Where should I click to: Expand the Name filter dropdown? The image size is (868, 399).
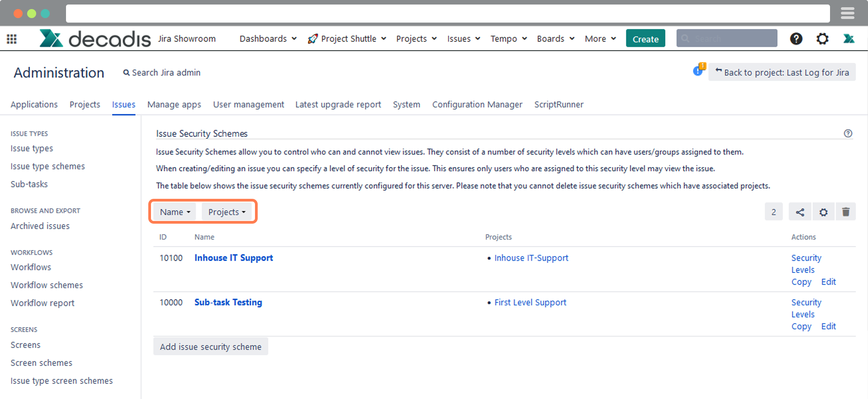point(175,212)
